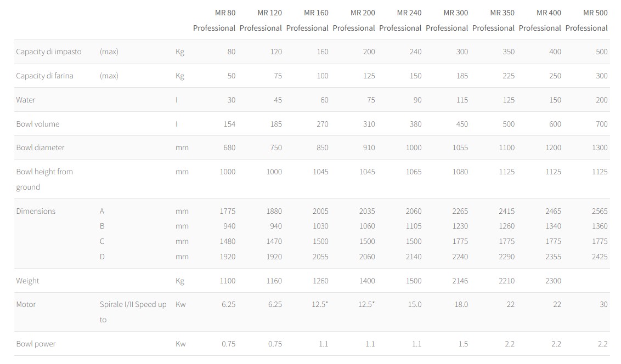621x364 pixels.
Task: Select the Capacity di farina row label
Action: [44, 76]
